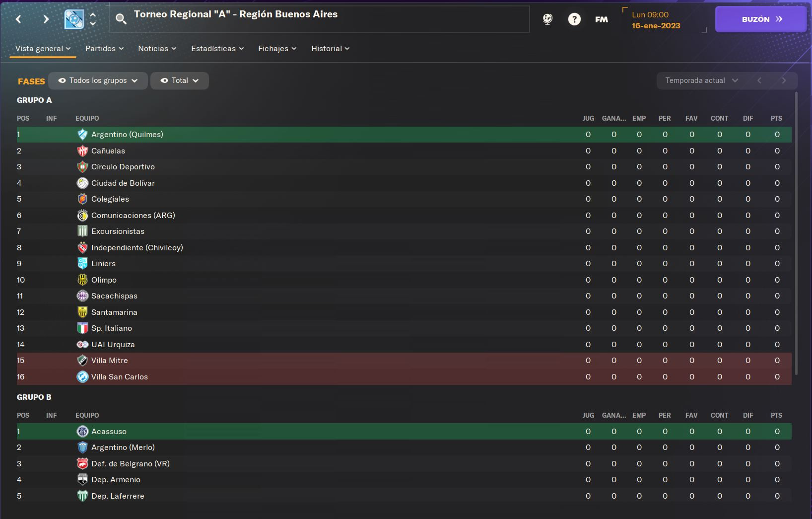Expand the Historial menu

[330, 49]
